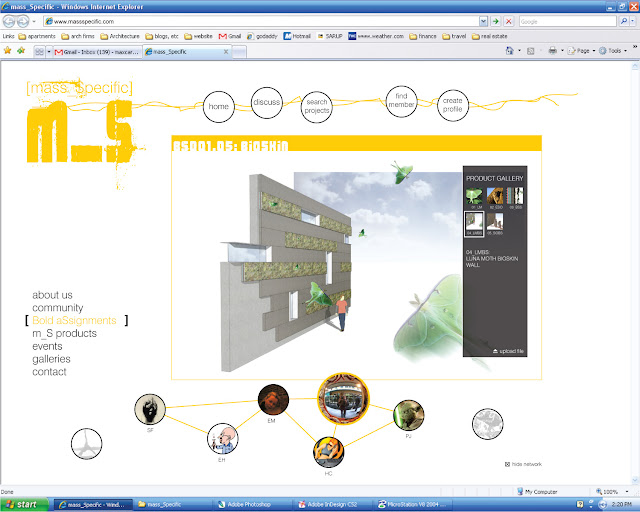The image size is (640, 512).
Task: Click the red Stop loading button
Action: pos(509,21)
